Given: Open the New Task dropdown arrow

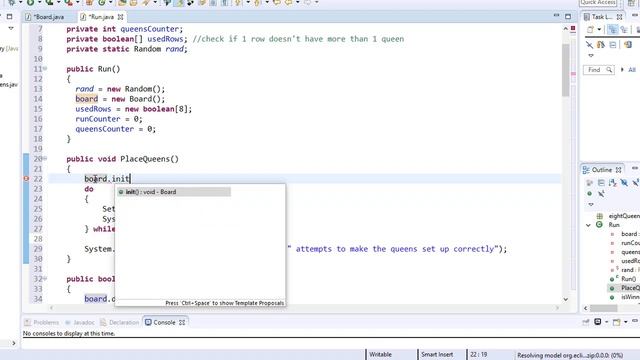Looking at the screenshot, I should pos(599,29).
